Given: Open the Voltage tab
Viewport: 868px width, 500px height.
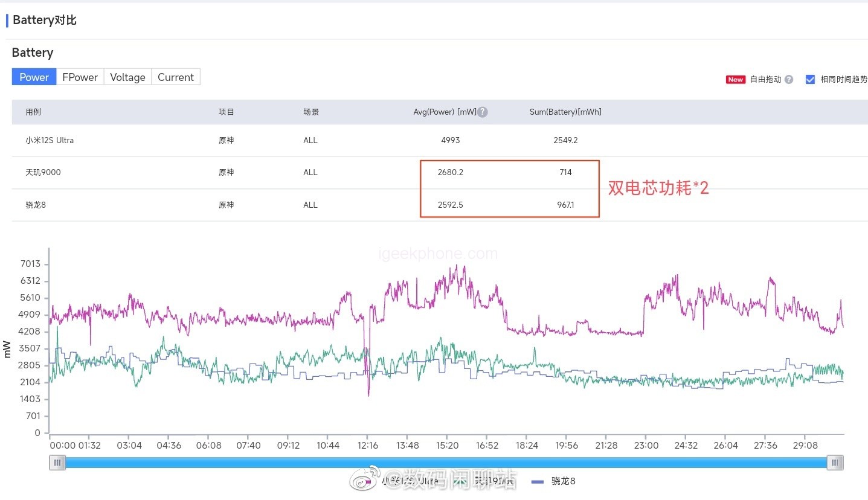Looking at the screenshot, I should (127, 77).
